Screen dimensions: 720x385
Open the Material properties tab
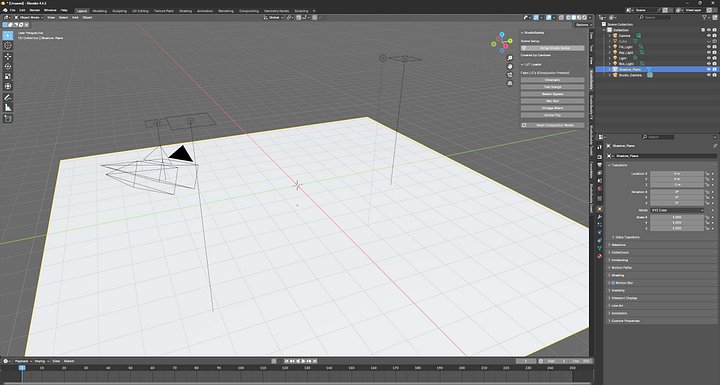tap(599, 256)
